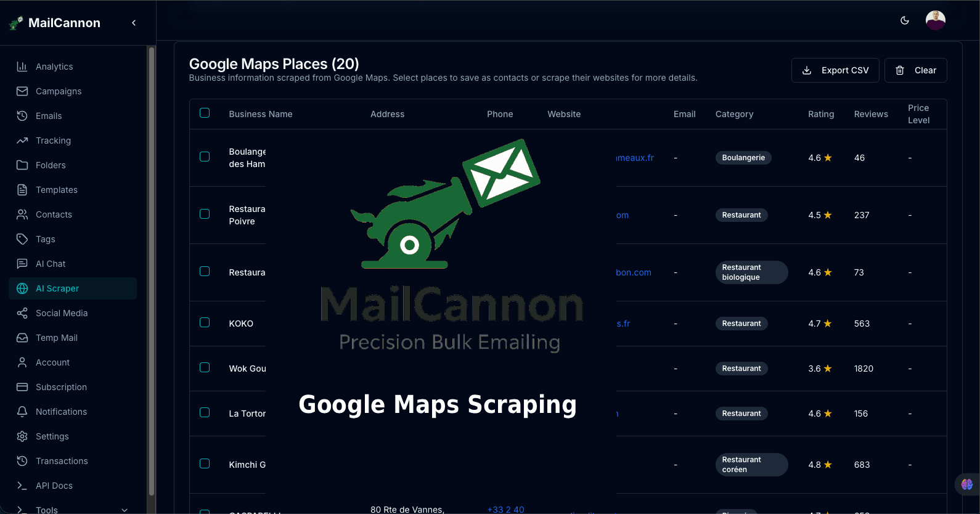Open the s.fr website link for KOKO

(x=623, y=324)
